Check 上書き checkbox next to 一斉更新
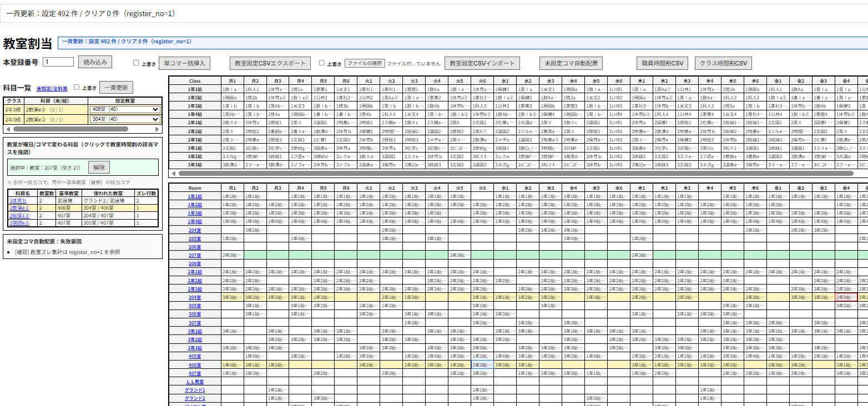The height and width of the screenshot is (406, 868). [x=77, y=87]
